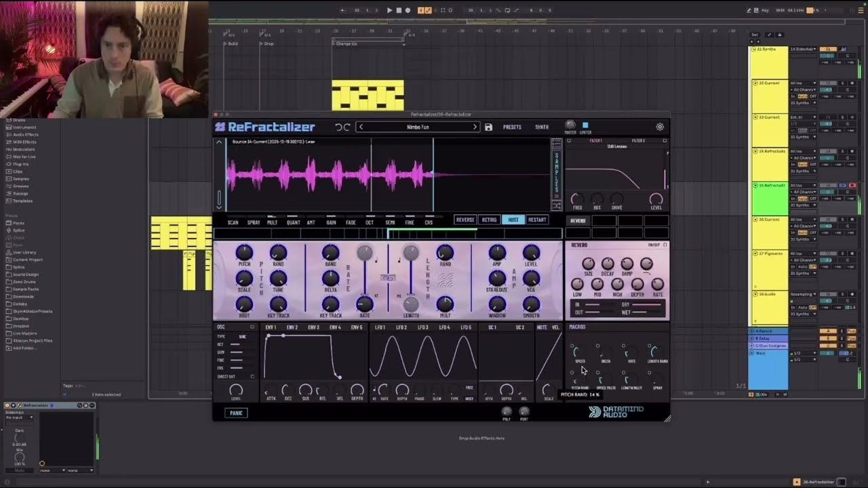Screen dimensions: 868x488
Task: Select Plug-Ins in Ableton browser
Action: (20, 164)
